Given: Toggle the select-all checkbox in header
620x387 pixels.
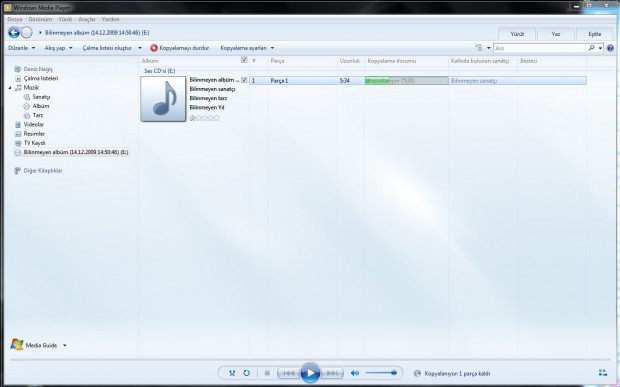Looking at the screenshot, I should pyautogui.click(x=244, y=60).
